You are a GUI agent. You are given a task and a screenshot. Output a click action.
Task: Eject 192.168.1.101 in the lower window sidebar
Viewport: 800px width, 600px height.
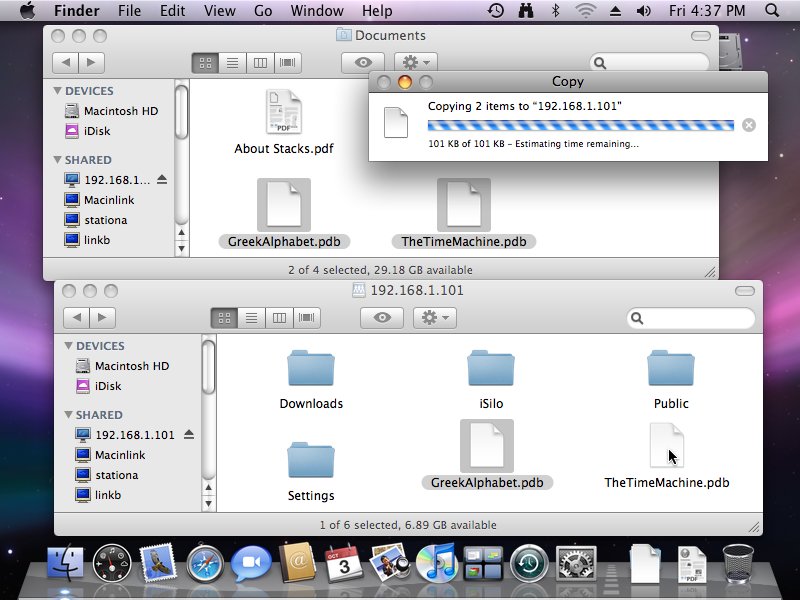coord(188,435)
